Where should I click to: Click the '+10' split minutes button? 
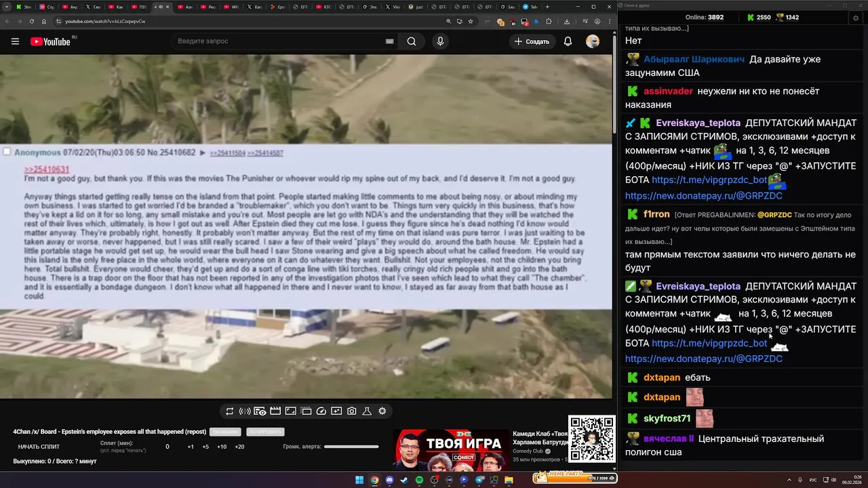(x=222, y=447)
